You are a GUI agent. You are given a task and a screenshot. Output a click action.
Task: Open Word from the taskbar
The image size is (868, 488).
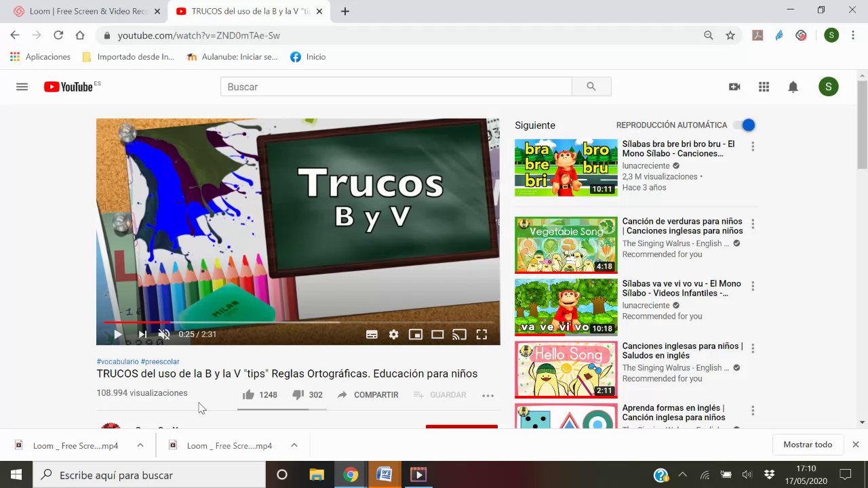[x=384, y=475]
